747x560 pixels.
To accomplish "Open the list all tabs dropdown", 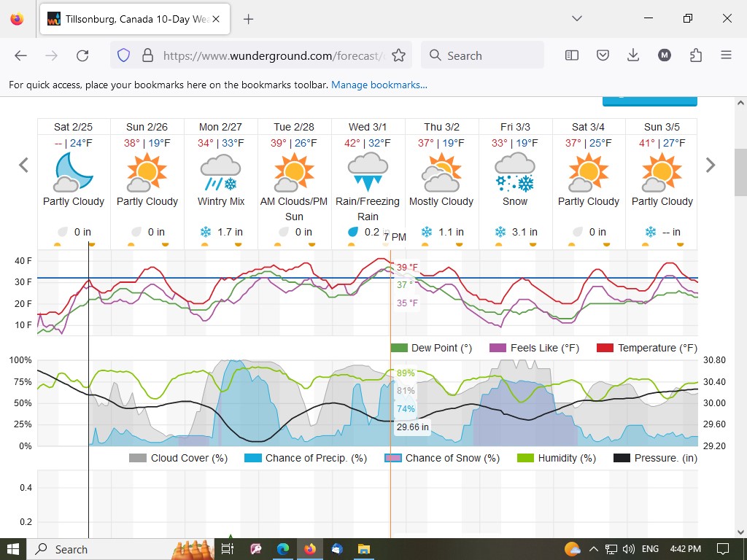I will tap(576, 19).
